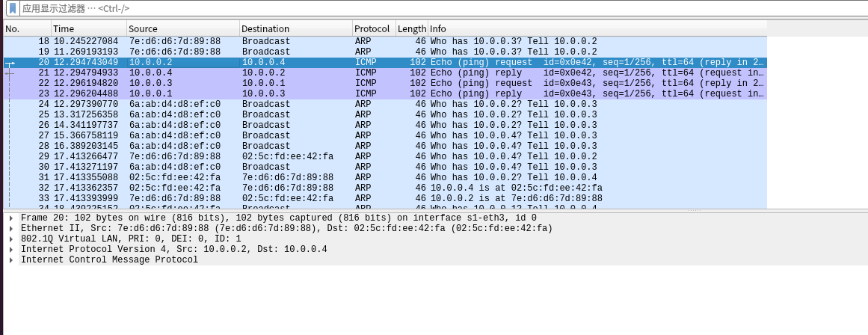Click Internet Control Message Protocol text
This screenshot has width=868, height=335.
pyautogui.click(x=109, y=260)
